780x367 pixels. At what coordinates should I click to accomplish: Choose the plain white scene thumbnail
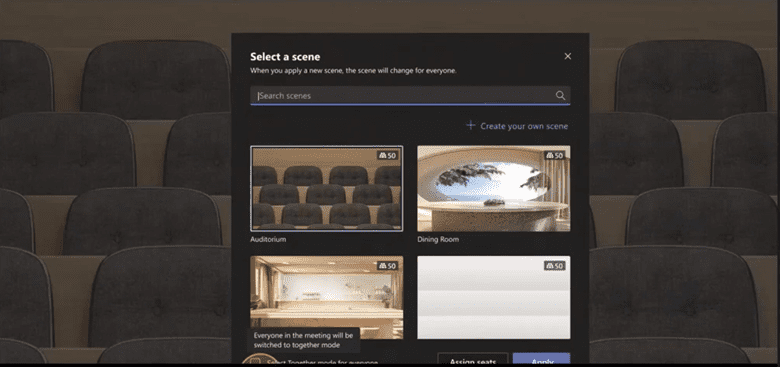(x=493, y=297)
